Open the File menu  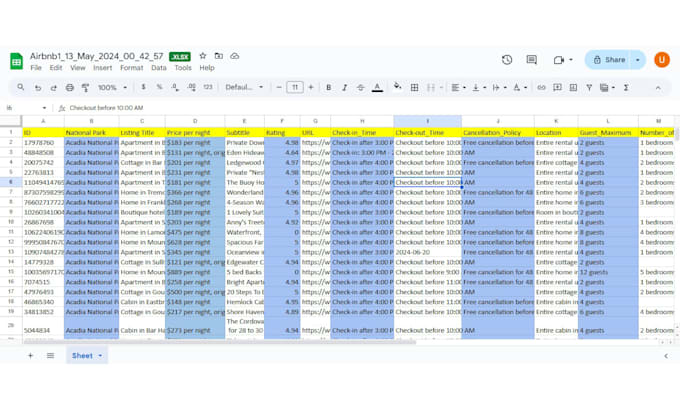point(36,68)
